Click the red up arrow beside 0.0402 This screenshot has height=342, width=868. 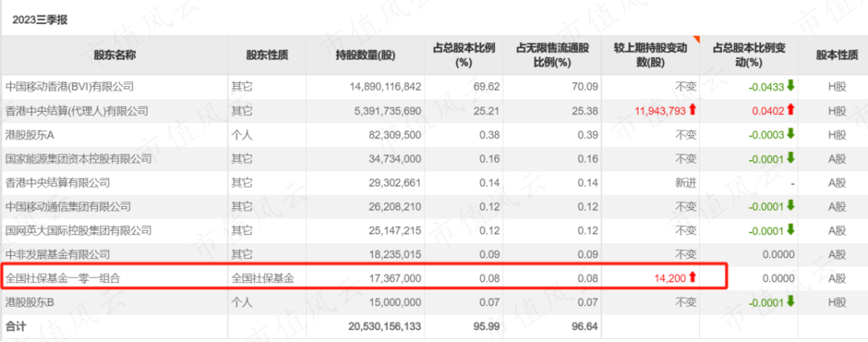[x=791, y=110]
